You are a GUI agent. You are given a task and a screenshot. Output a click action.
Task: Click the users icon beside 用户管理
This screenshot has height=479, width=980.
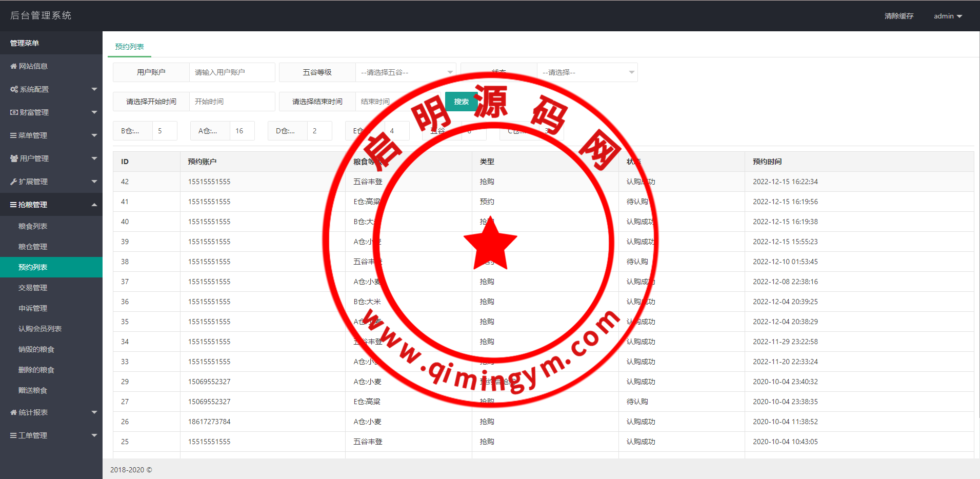click(x=14, y=158)
